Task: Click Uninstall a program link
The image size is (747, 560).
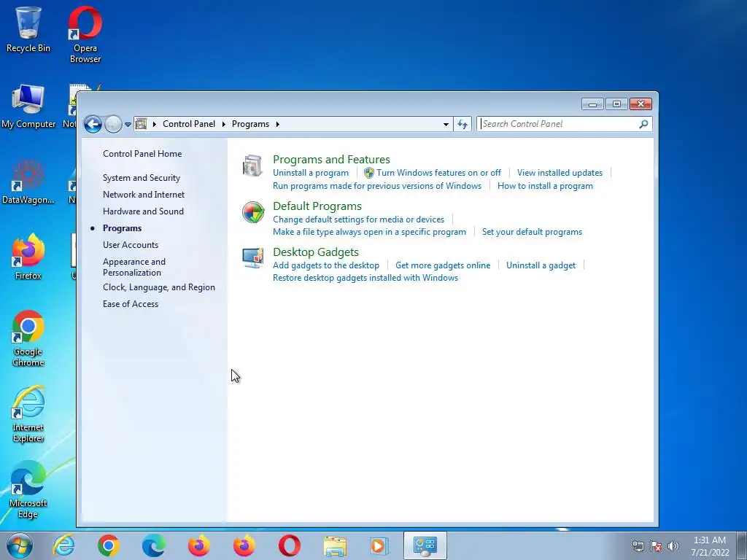Action: (x=311, y=173)
